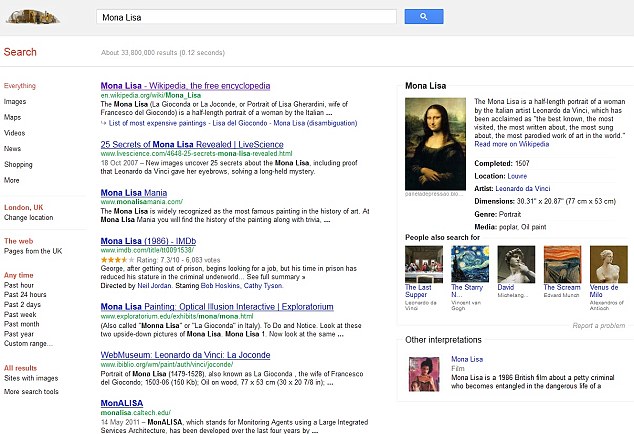Image resolution: width=634 pixels, height=434 pixels.
Task: Click the Mona Lisa film poster thumbnail
Action: [x=424, y=374]
